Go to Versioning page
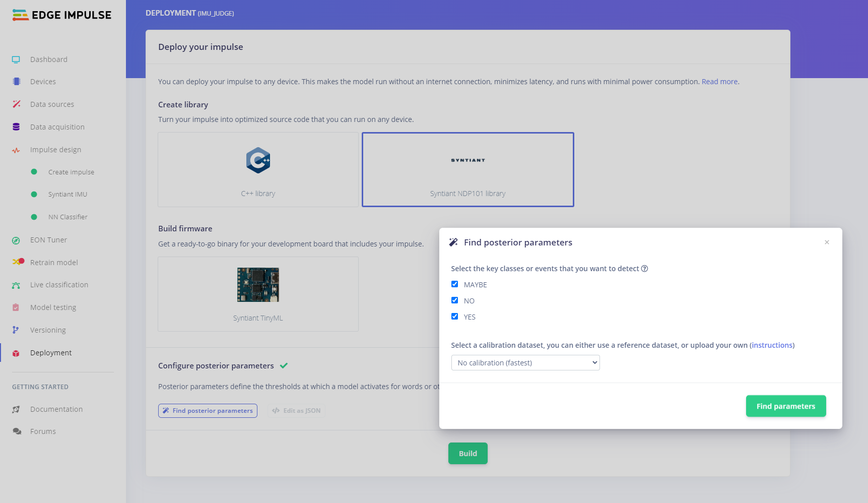Viewport: 868px width, 503px height. [48, 330]
